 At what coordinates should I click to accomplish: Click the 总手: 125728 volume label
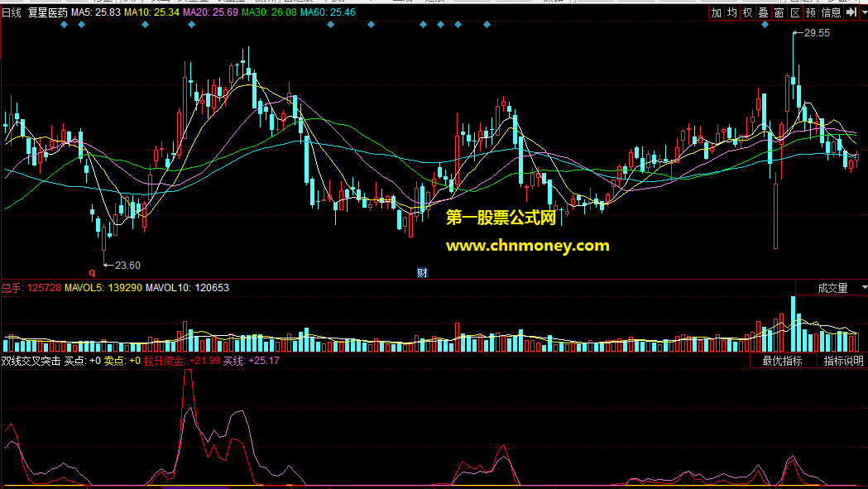[31, 288]
